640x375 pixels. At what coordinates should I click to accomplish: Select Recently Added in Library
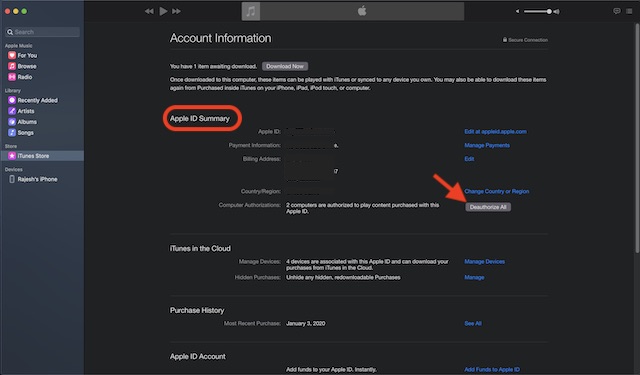(x=37, y=100)
